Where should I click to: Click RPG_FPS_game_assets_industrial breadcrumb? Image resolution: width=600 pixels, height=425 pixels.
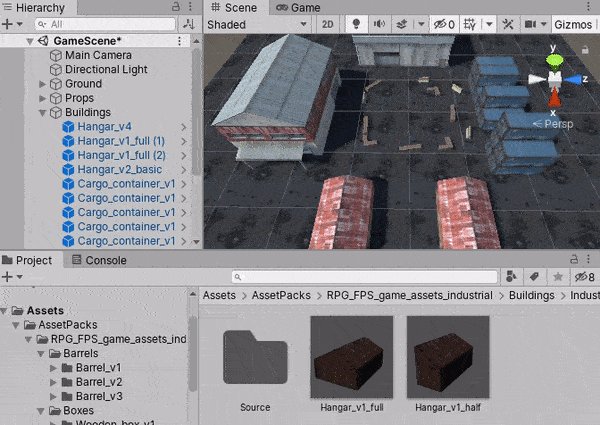(410, 295)
